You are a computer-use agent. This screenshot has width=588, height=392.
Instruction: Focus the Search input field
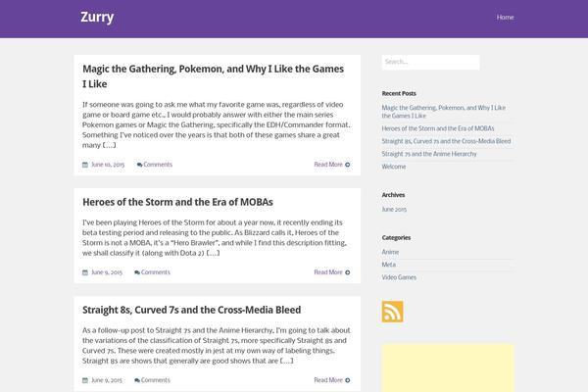click(x=430, y=62)
